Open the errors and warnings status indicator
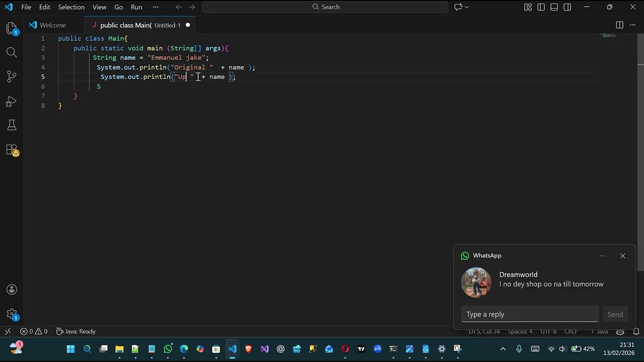Screen dimensions: 644x362 [x=34, y=331]
